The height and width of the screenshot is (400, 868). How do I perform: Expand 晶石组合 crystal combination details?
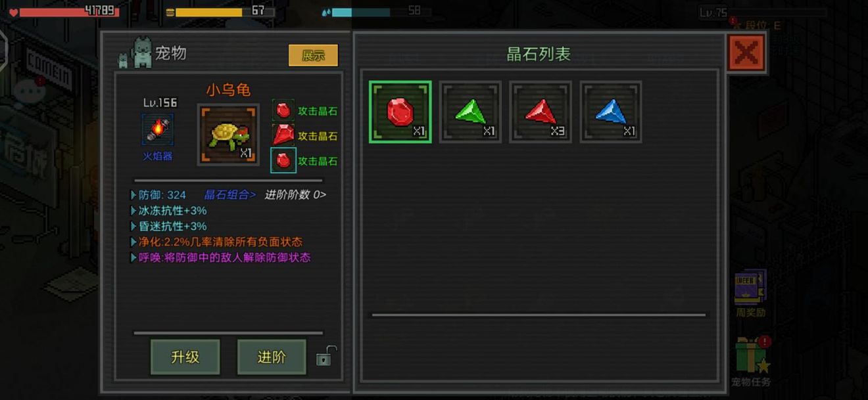(x=230, y=194)
